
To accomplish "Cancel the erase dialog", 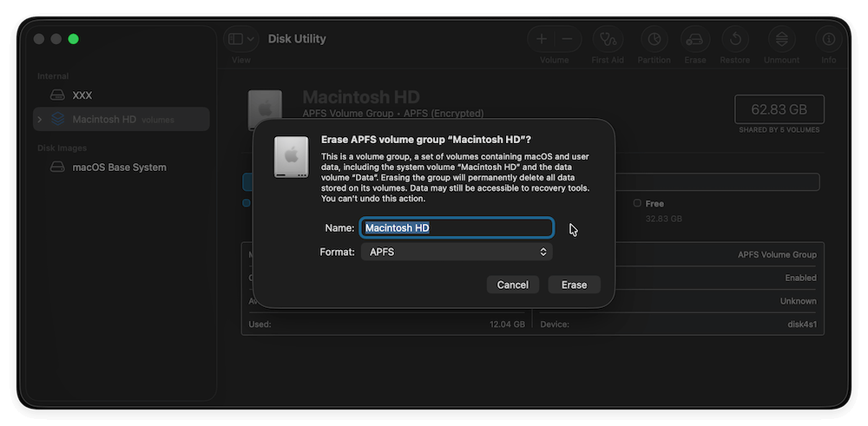I will [x=513, y=285].
